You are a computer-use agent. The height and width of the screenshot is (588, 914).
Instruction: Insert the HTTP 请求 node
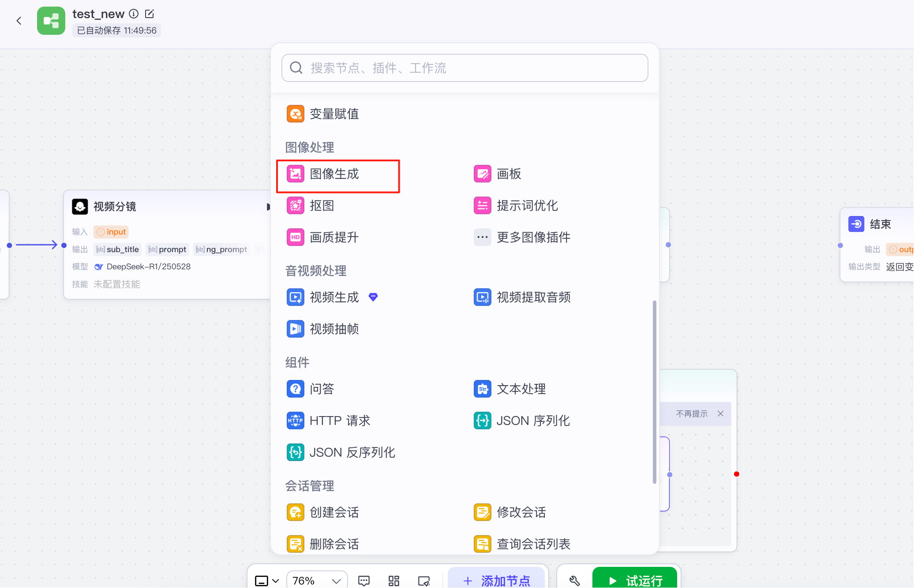[x=340, y=421]
